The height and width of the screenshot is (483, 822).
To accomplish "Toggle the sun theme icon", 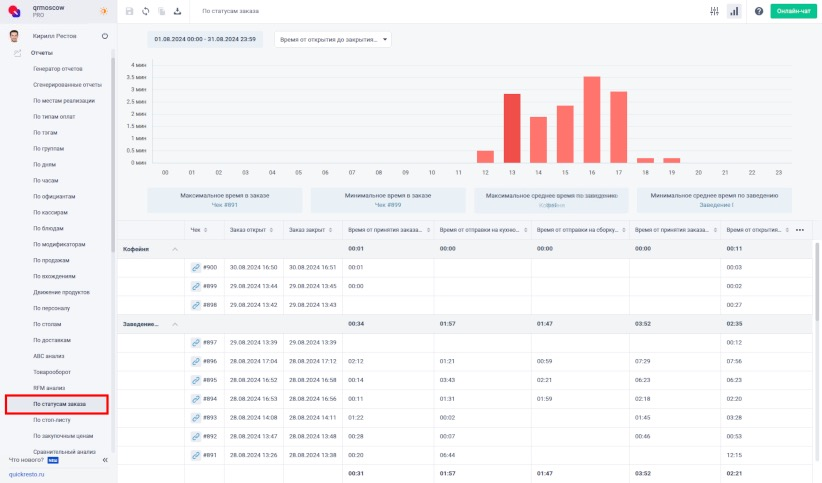I will [x=104, y=11].
